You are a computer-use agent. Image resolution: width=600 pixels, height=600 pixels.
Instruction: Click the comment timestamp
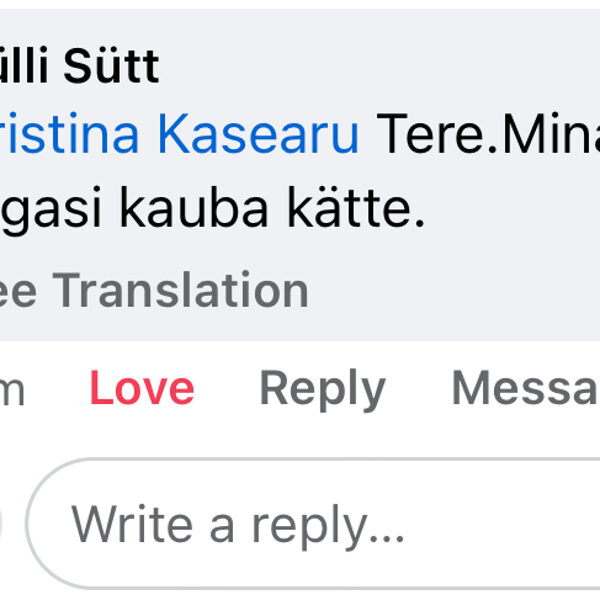click(12, 390)
